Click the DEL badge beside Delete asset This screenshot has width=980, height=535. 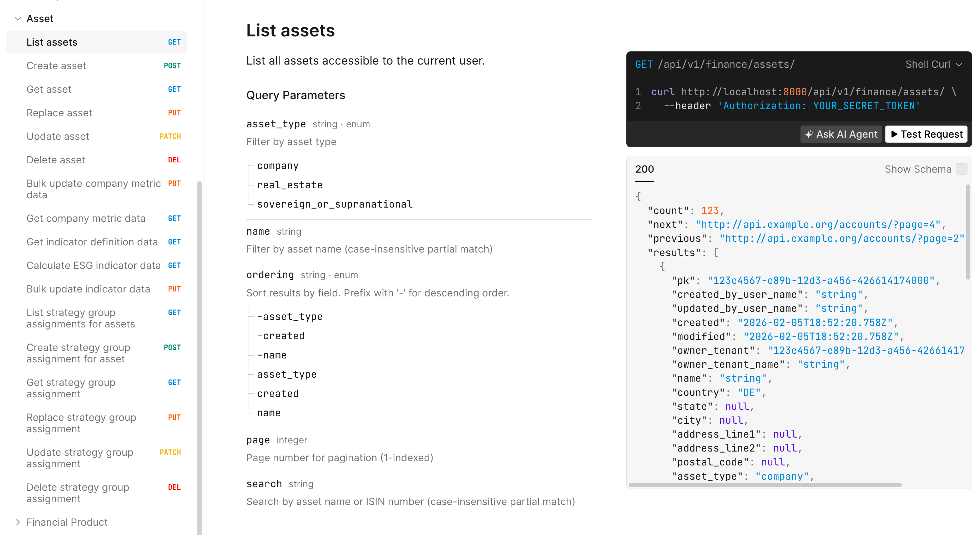pos(174,160)
